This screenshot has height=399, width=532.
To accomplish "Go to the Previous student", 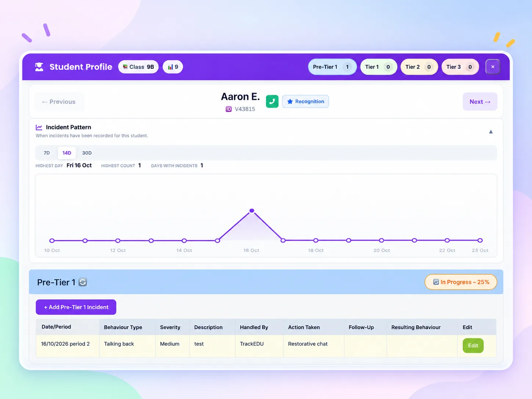I will click(x=59, y=102).
